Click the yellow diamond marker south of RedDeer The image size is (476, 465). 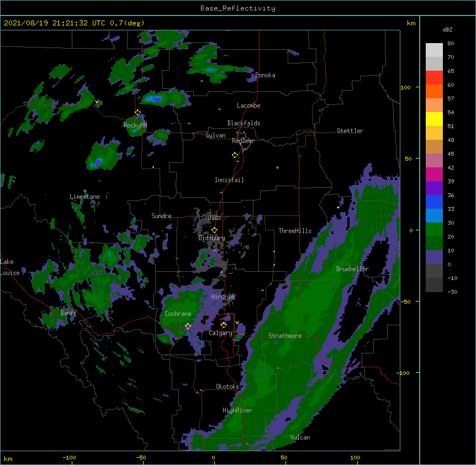[x=235, y=155]
